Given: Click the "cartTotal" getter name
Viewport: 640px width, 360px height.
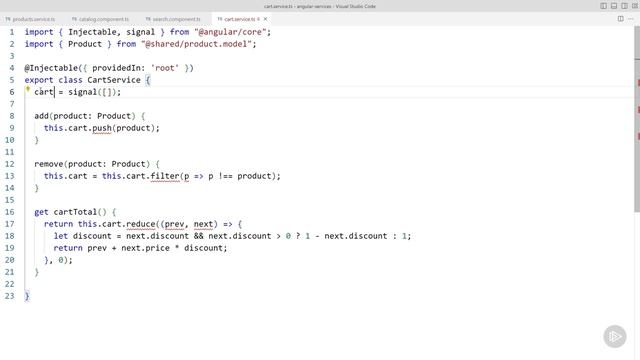Looking at the screenshot, I should 75,212.
